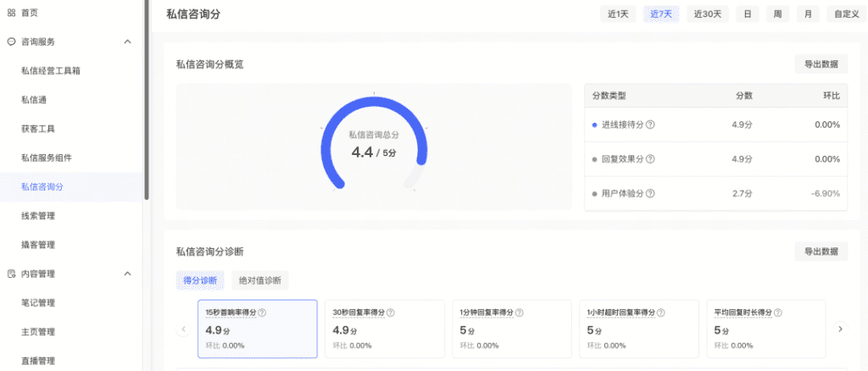Click the 进线接待分 table row label
This screenshot has width=868, height=371.
coord(622,125)
